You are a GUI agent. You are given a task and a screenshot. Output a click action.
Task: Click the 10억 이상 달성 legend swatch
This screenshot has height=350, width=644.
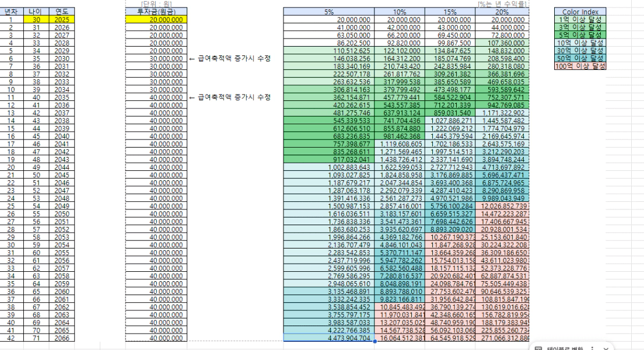click(580, 43)
